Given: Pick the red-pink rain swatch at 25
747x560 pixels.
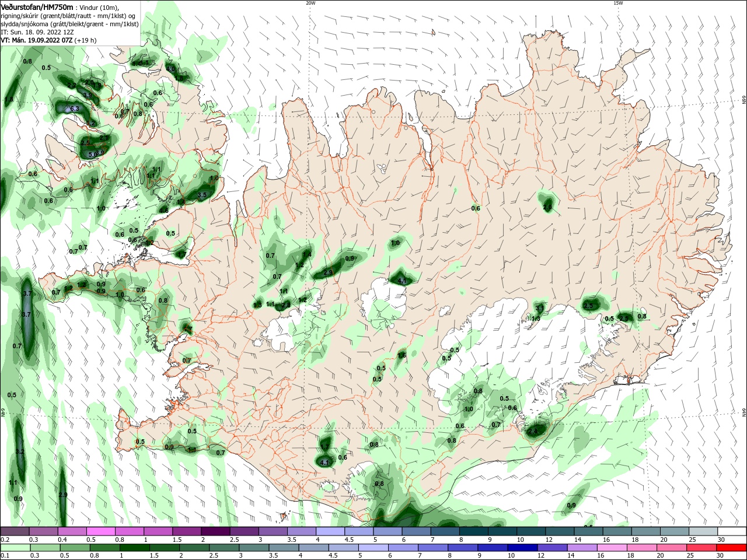Looking at the screenshot, I should (701, 548).
